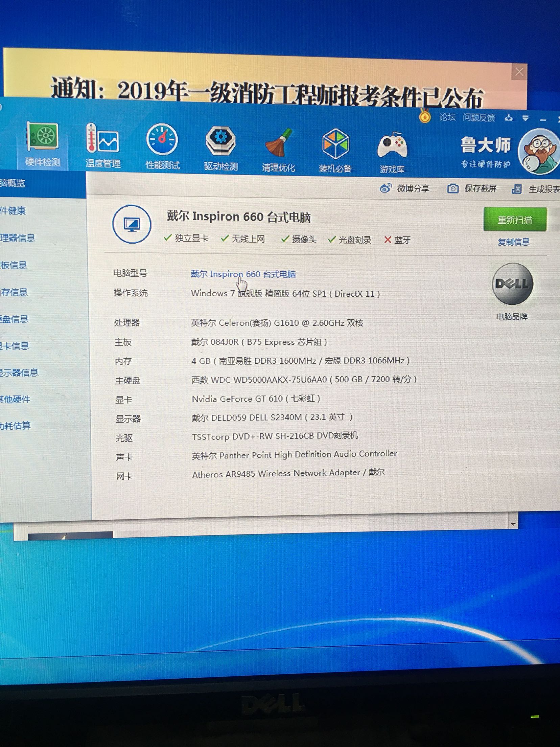Click the 4 GB DDR3 memory text

pos(301,361)
